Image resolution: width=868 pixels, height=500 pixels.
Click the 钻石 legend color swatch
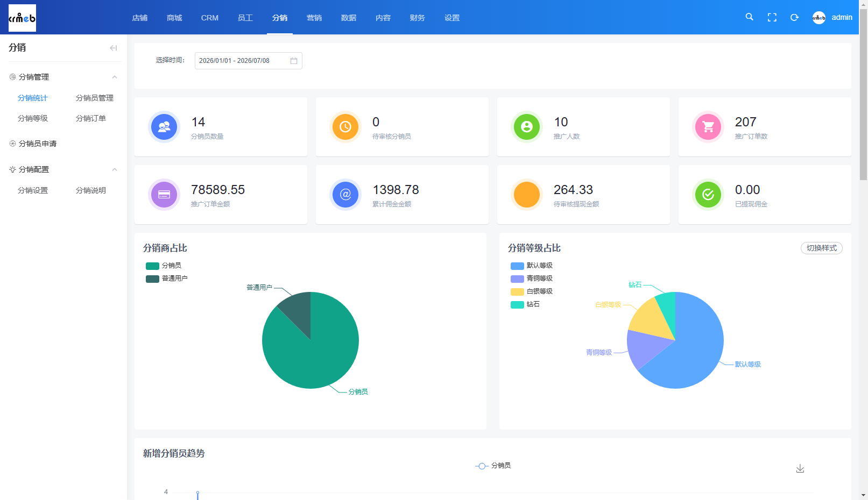click(517, 304)
